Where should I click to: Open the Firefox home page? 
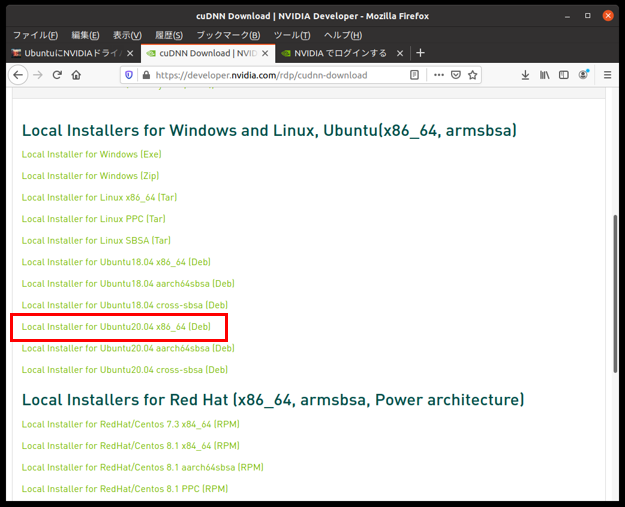click(76, 75)
